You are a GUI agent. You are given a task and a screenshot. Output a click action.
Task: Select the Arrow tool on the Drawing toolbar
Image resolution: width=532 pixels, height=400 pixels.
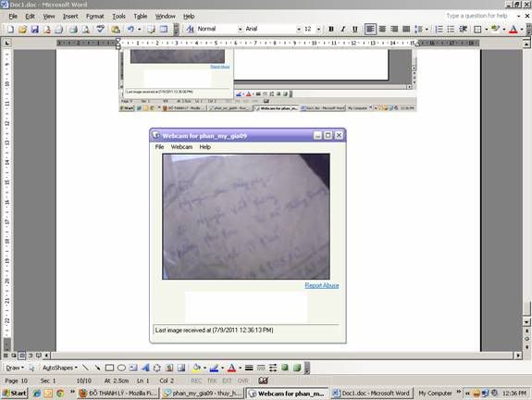pyautogui.click(x=97, y=368)
